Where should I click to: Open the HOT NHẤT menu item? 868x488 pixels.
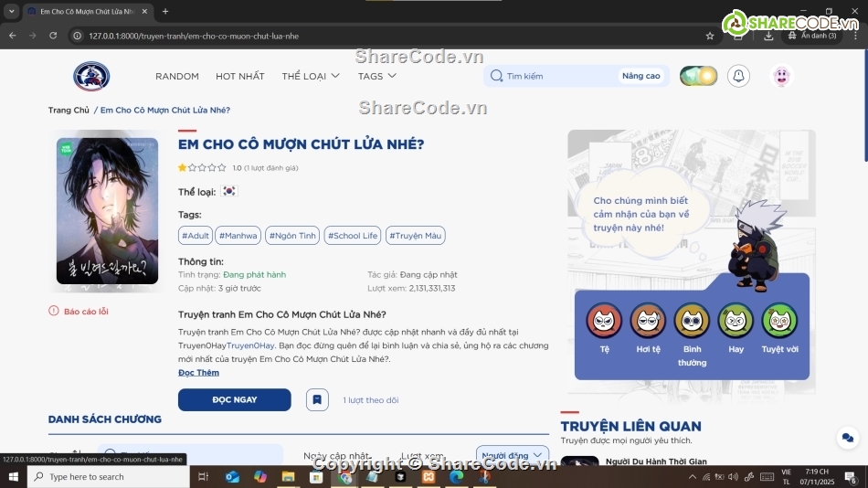[239, 76]
